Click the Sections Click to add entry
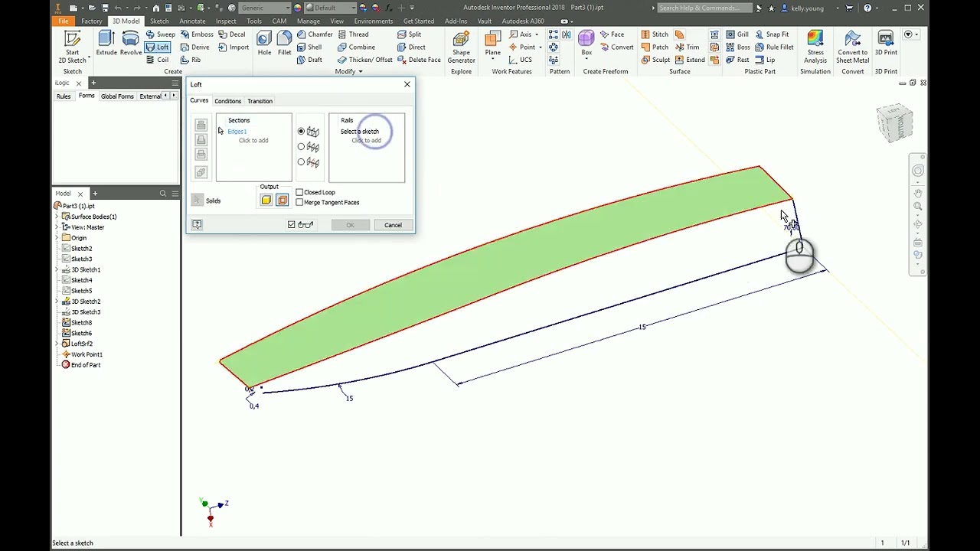980x551 pixels. (x=253, y=141)
